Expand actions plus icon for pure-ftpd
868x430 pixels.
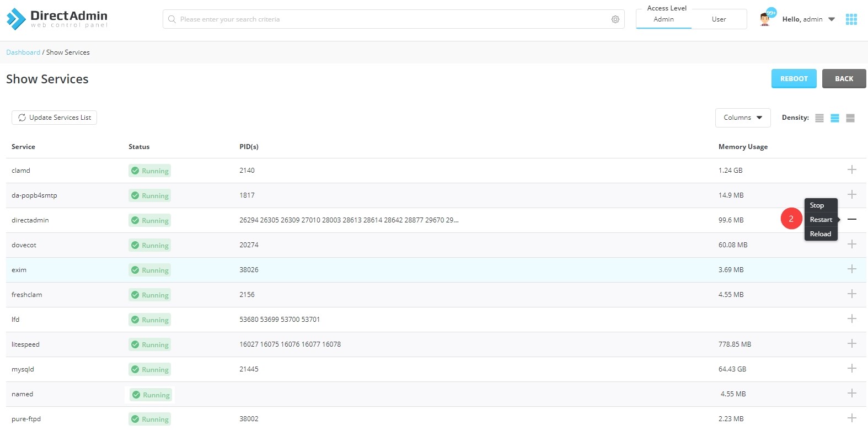(852, 418)
